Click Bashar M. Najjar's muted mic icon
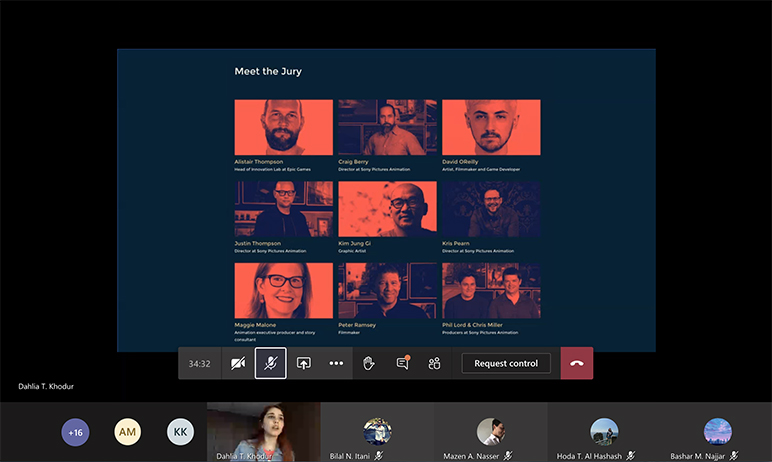Screen dimensions: 772x462 point(734,456)
